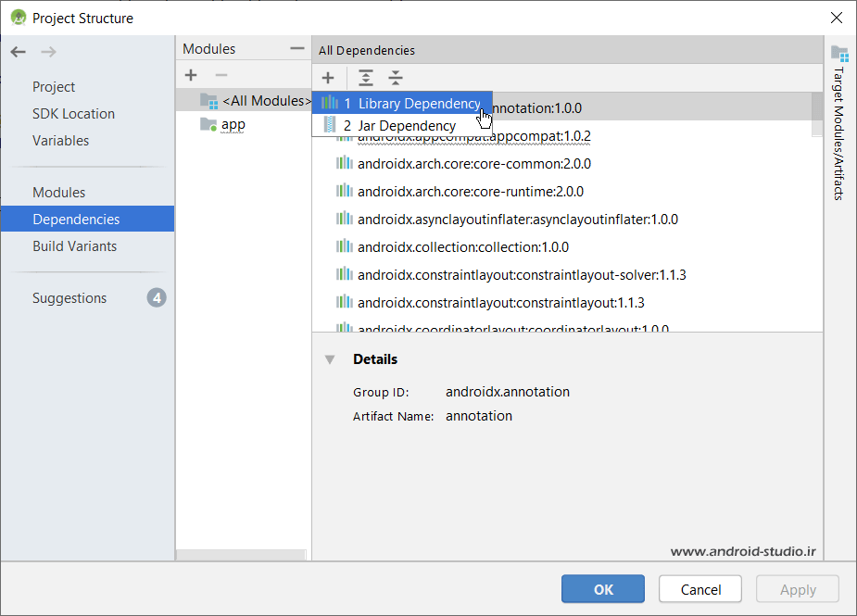This screenshot has width=857, height=616.
Task: Click the Android Studio logo in title bar
Action: [x=18, y=18]
